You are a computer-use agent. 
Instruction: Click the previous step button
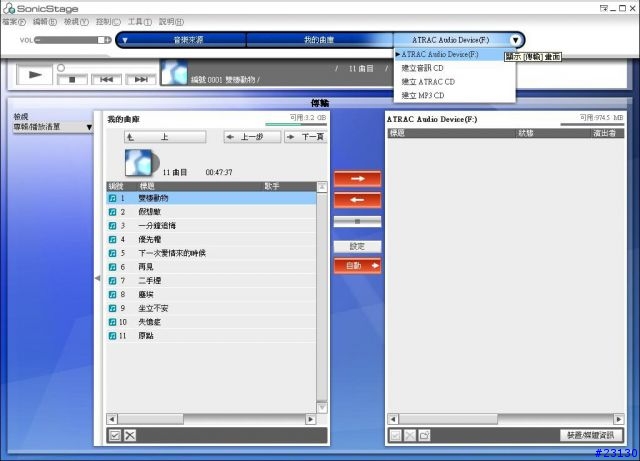(252, 137)
